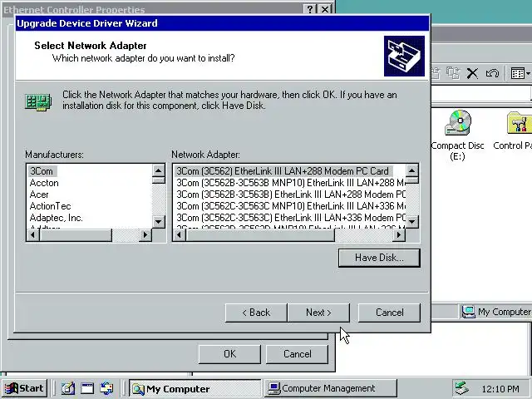The width and height of the screenshot is (532, 399).
Task: Click Manufacturers list scroll right arrow
Action: pyautogui.click(x=145, y=234)
